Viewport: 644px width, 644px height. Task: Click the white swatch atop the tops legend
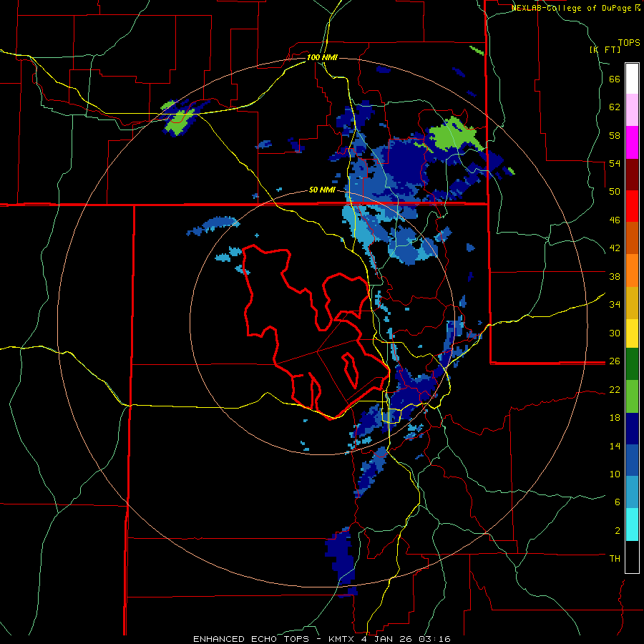point(632,79)
